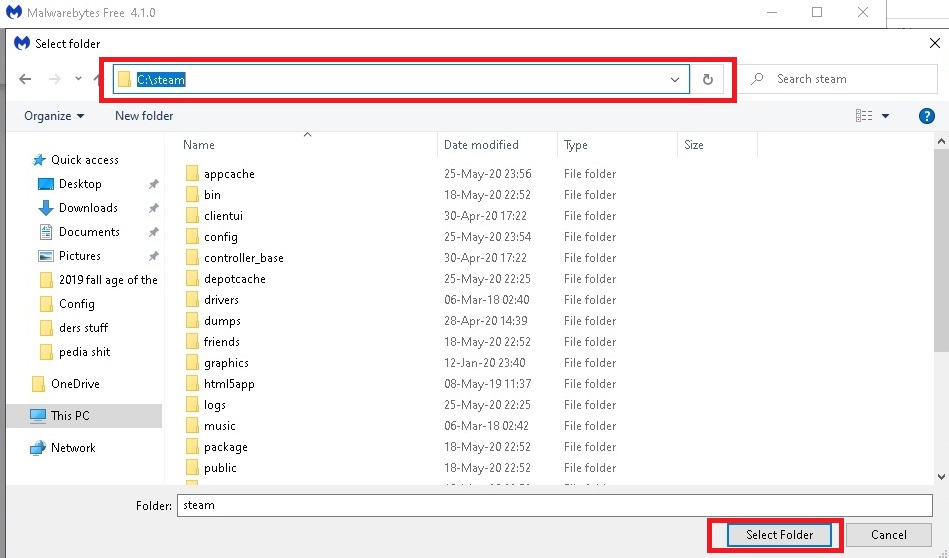Screen dimensions: 949x558
Task: Maximize the Malwarebytes Free window
Action: coord(817,12)
